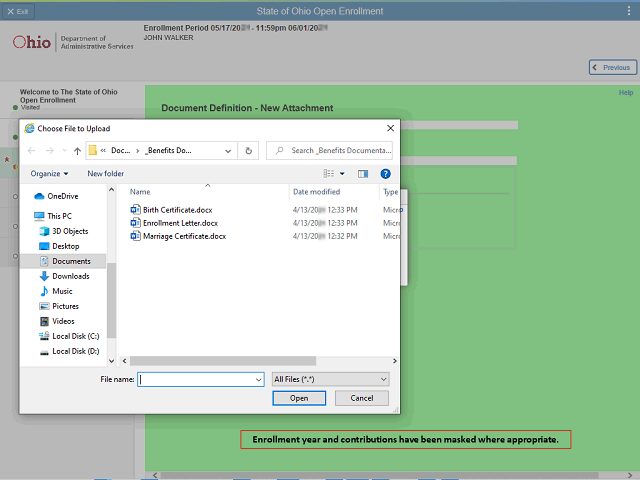Viewport: 640px width, 480px height.
Task: Click the Ohio logo
Action: point(32,42)
